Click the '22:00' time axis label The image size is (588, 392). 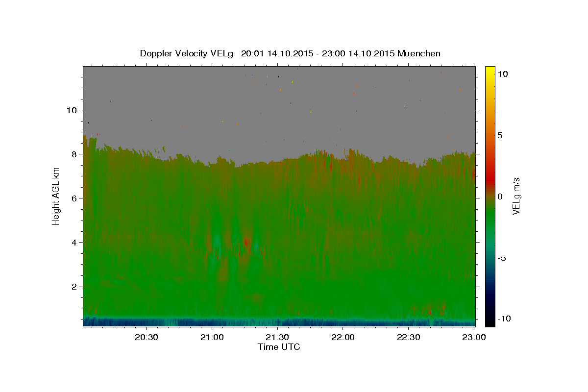343,337
